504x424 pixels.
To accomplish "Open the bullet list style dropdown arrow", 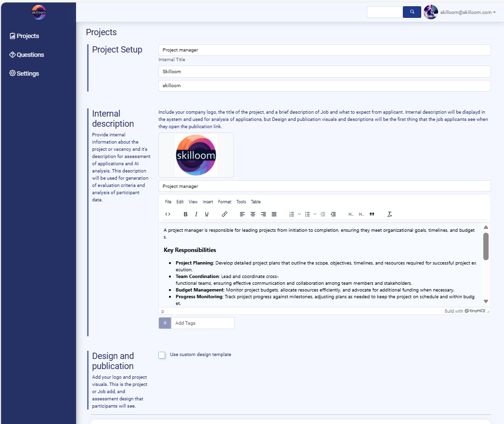I will click(315, 214).
